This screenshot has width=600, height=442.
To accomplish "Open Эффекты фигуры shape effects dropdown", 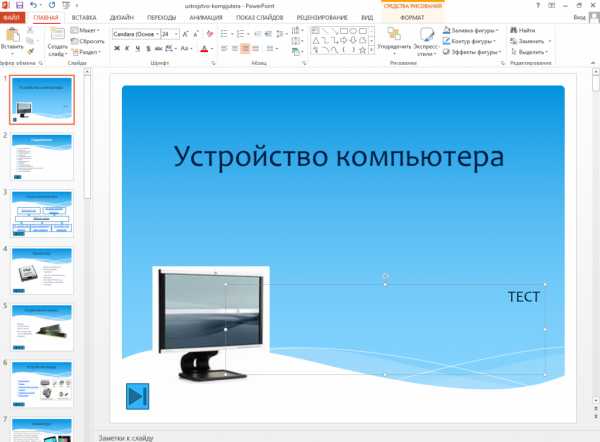I will point(472,51).
